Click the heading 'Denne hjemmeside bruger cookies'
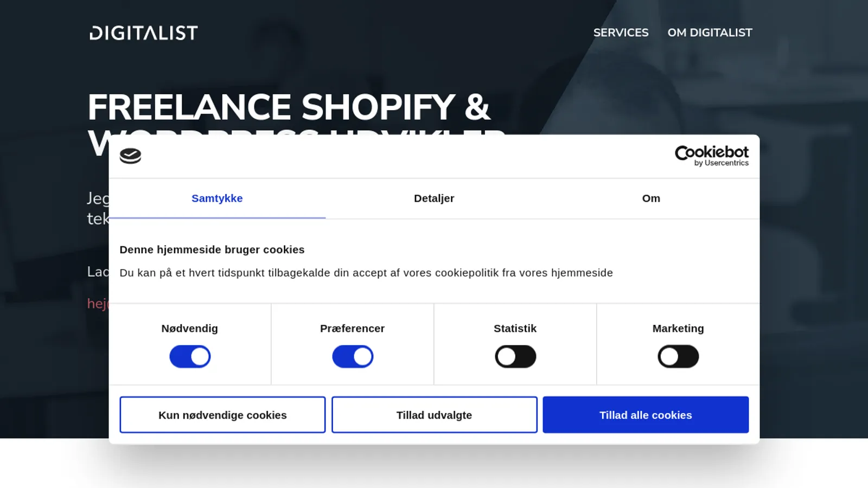The image size is (868, 488). pos(212,249)
